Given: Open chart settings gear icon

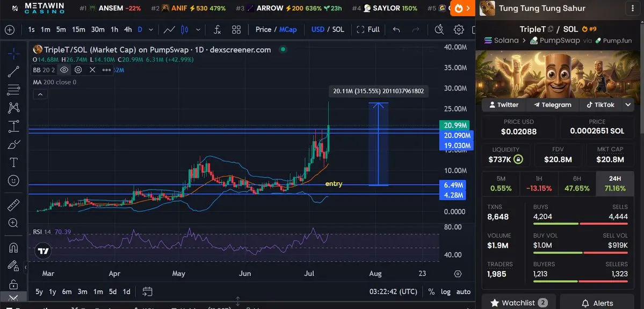Looking at the screenshot, I should pyautogui.click(x=459, y=30).
